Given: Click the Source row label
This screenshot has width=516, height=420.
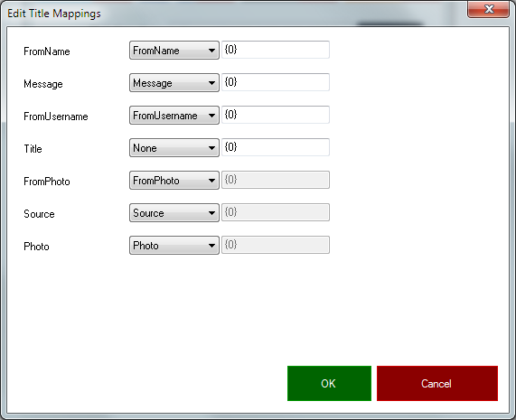Looking at the screenshot, I should click(39, 214).
